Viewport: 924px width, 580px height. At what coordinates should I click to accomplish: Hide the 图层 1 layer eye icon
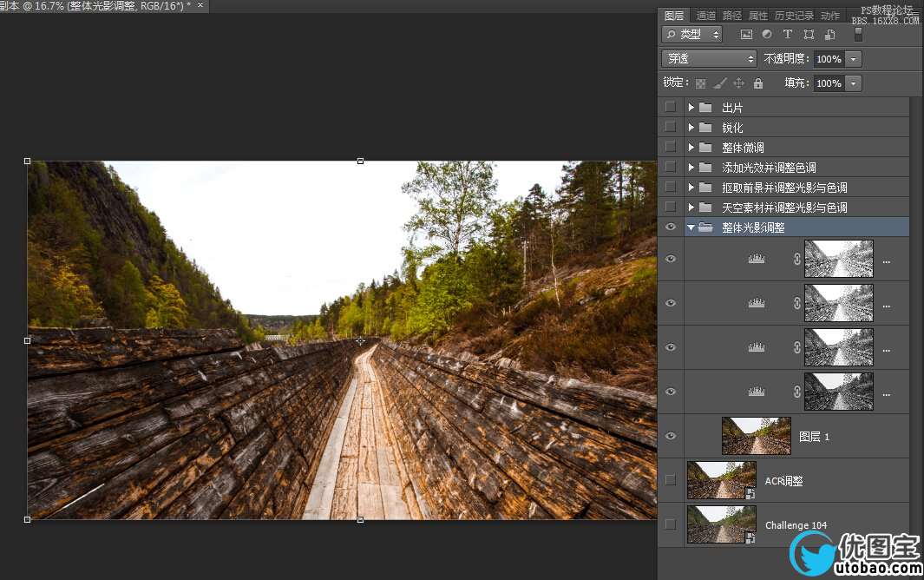tap(671, 436)
